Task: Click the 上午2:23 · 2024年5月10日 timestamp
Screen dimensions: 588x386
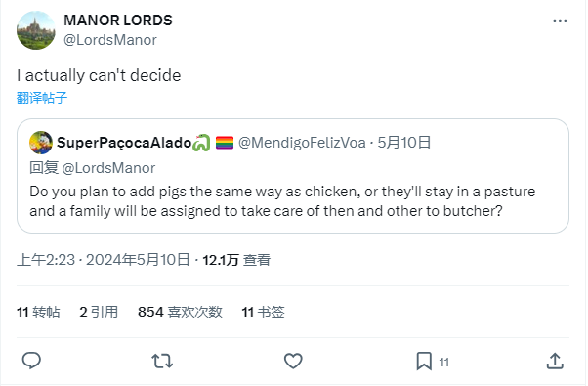Action: (x=104, y=260)
